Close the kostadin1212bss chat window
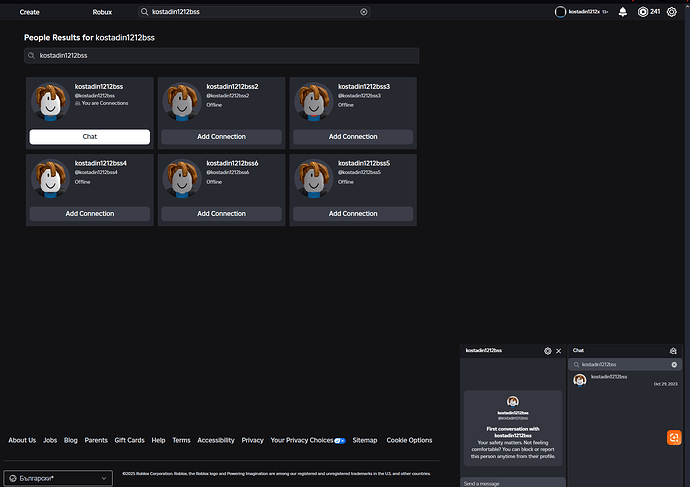Viewport: 690px width, 487px height. click(x=559, y=351)
